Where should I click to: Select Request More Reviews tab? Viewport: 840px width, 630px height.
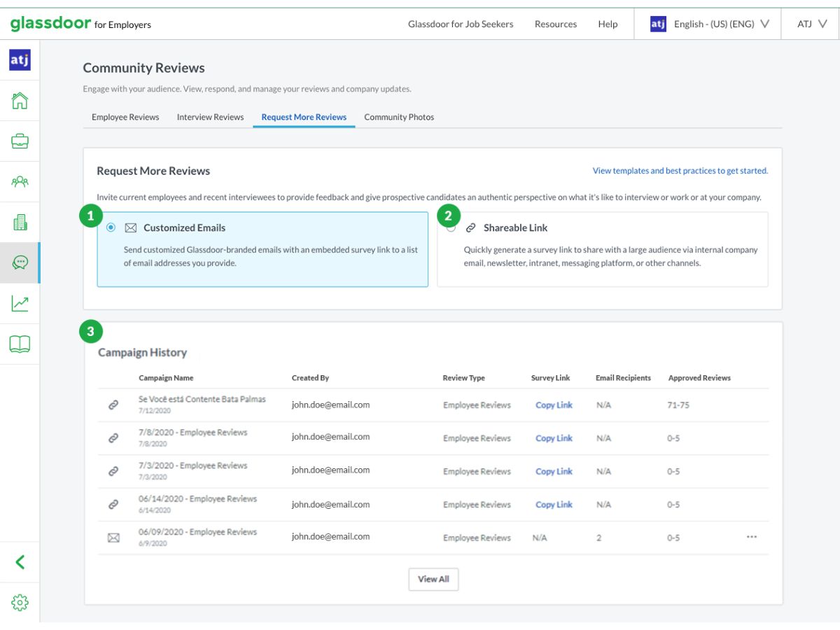pos(304,117)
